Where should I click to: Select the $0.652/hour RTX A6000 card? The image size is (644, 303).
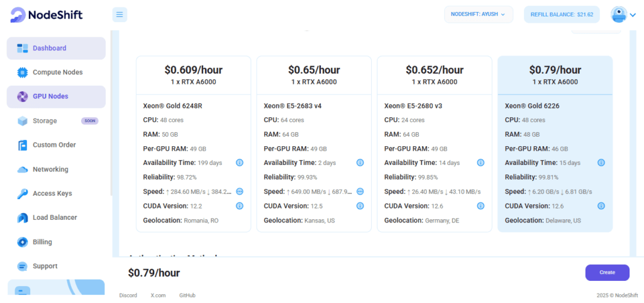click(435, 144)
